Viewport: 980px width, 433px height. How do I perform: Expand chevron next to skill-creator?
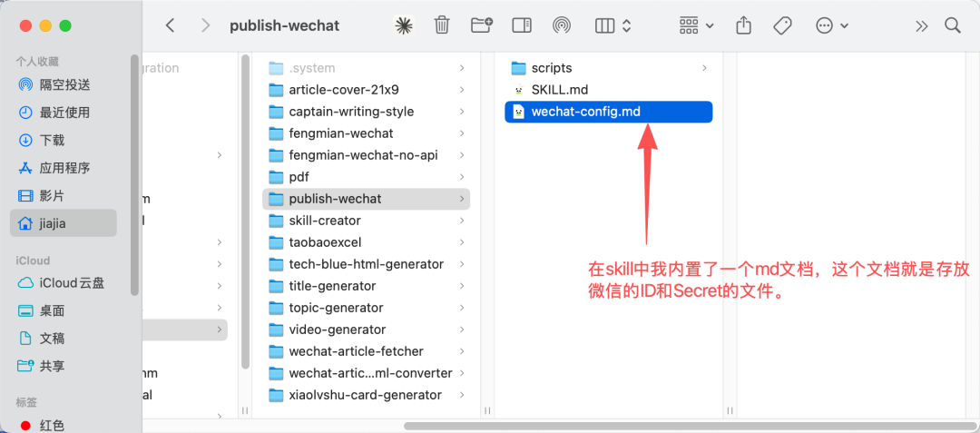462,221
